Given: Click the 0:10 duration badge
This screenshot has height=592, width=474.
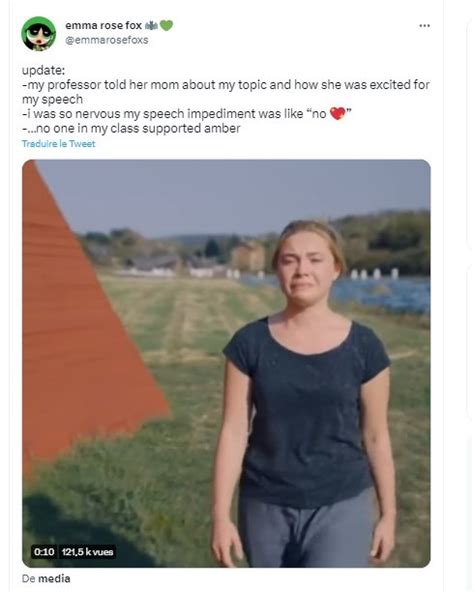Looking at the screenshot, I should coord(44,552).
